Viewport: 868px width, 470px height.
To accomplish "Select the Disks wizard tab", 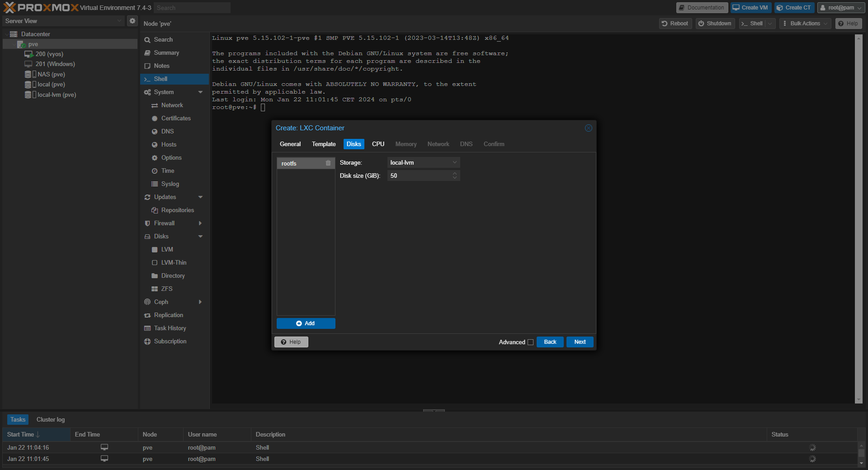I will point(354,144).
